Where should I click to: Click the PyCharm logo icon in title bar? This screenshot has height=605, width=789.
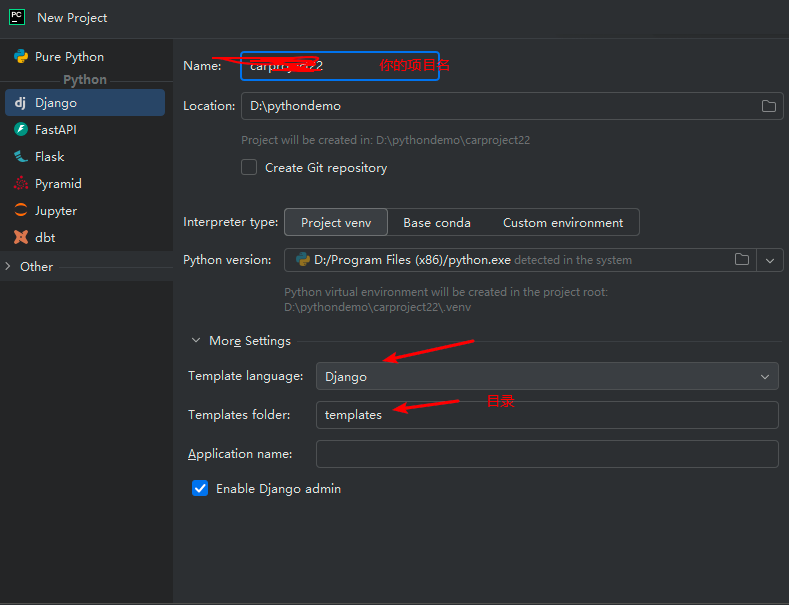click(x=17, y=17)
